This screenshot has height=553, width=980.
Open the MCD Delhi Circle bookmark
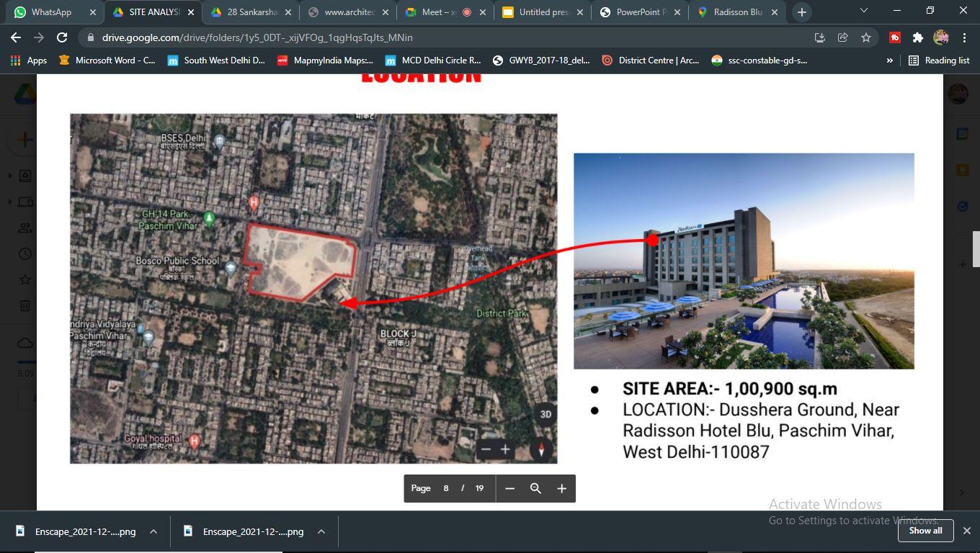point(433,60)
